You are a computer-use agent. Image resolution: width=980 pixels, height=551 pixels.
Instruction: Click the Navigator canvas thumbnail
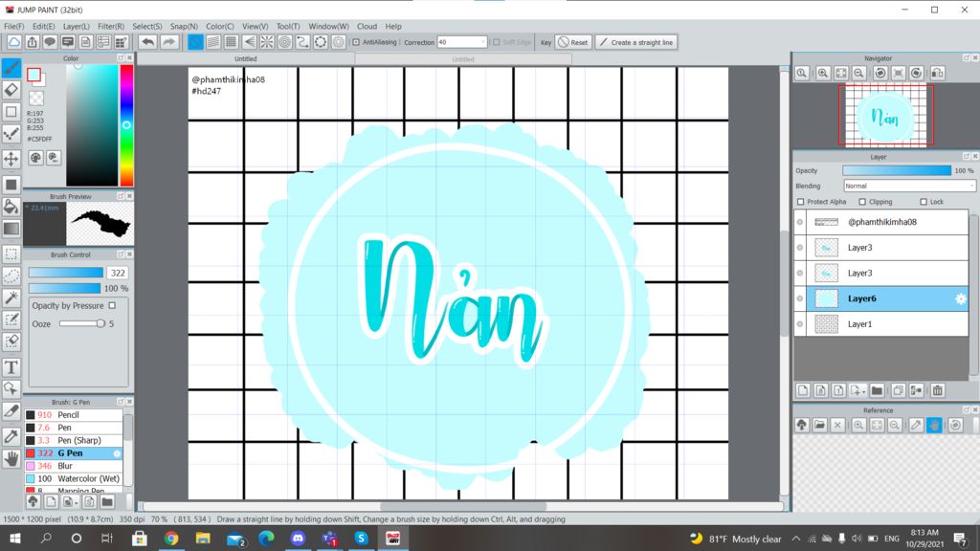(x=886, y=116)
